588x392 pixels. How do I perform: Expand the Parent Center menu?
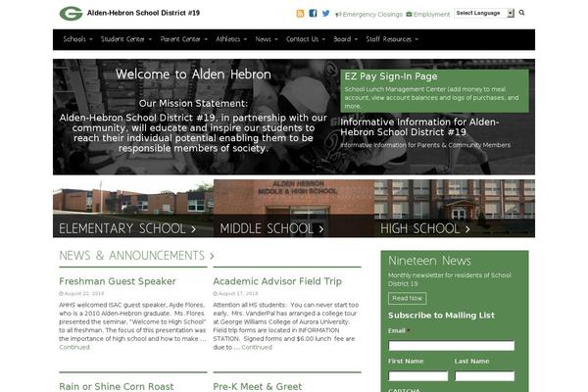(184, 39)
